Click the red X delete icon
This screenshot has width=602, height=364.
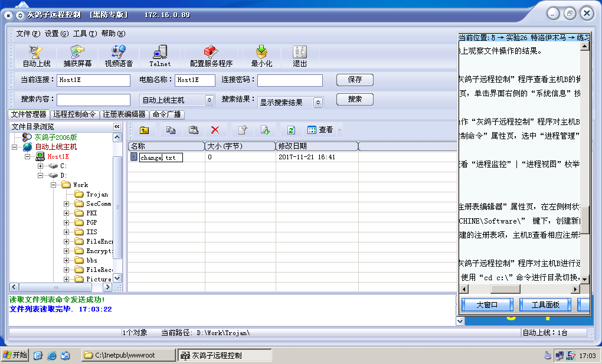point(215,130)
